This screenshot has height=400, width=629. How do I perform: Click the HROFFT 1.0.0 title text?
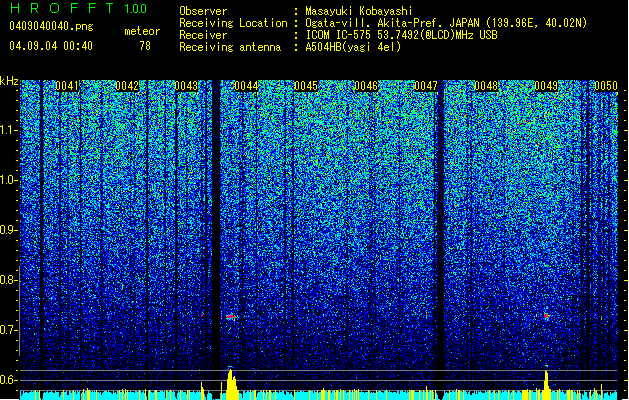coord(78,8)
